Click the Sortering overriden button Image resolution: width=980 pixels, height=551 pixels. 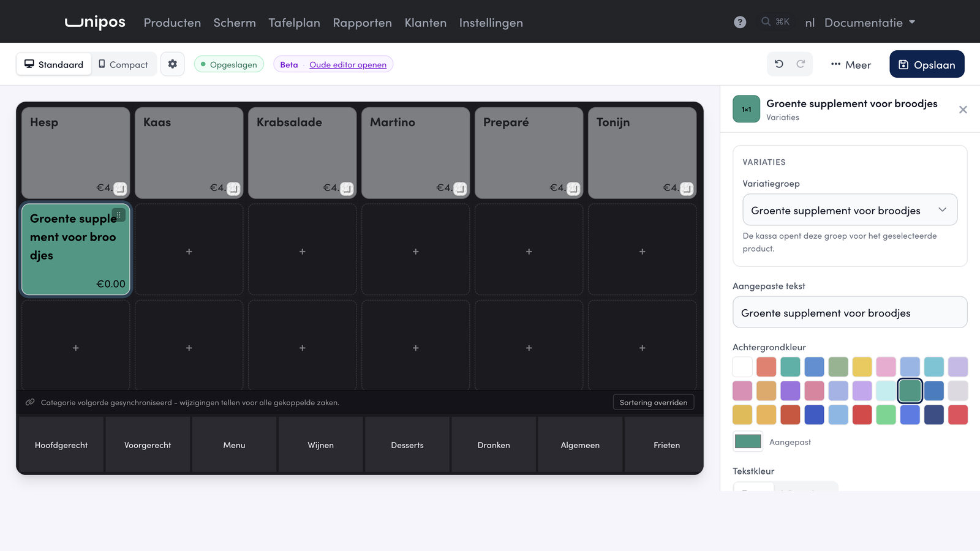tap(654, 402)
